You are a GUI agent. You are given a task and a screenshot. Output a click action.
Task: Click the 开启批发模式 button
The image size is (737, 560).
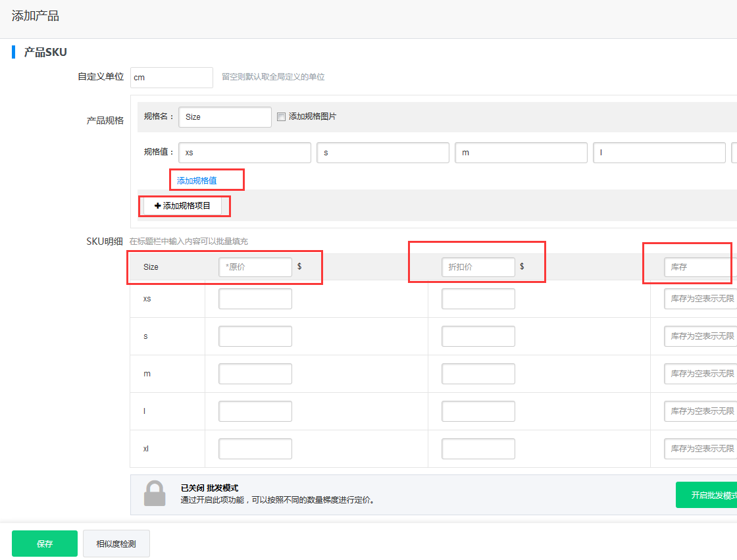707,495
